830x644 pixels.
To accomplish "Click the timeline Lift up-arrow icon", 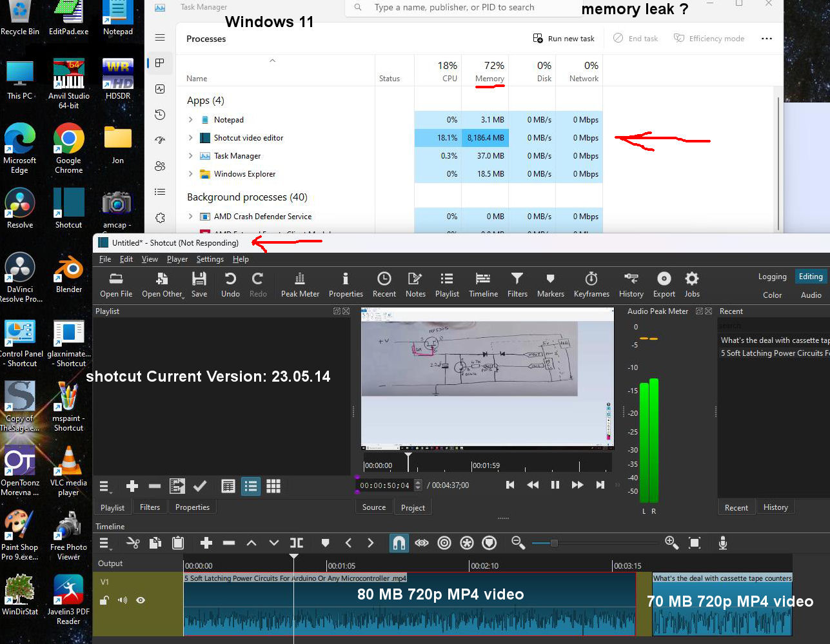I will (x=252, y=543).
